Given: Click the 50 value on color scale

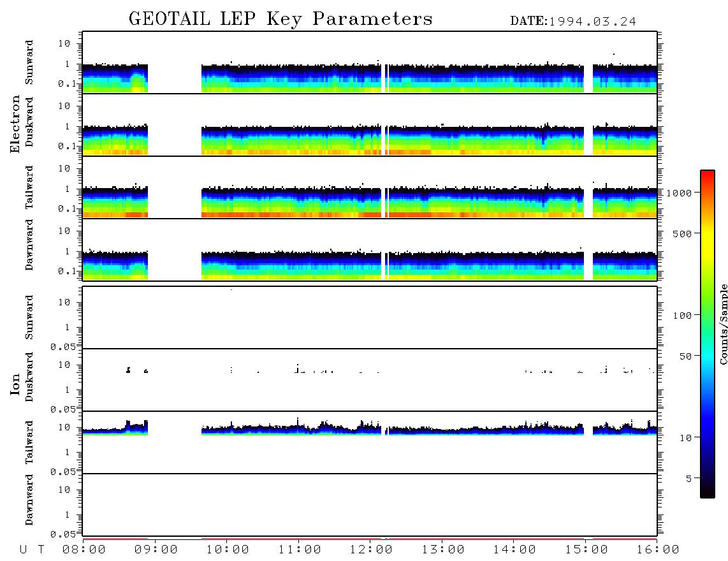Looking at the screenshot, I should pos(685,356).
